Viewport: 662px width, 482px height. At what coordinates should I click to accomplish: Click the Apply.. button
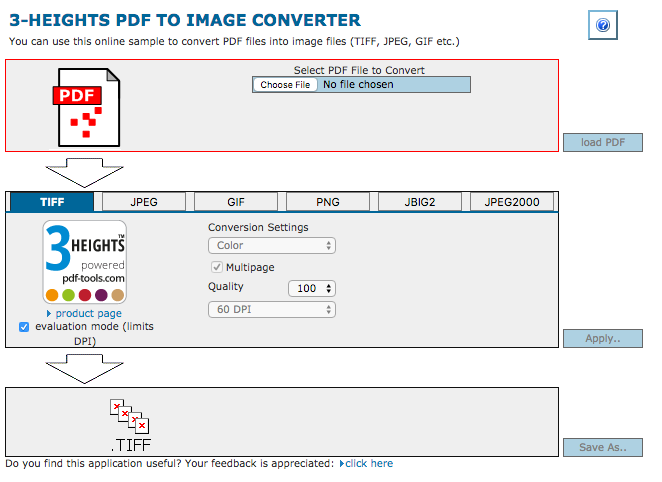tap(603, 338)
